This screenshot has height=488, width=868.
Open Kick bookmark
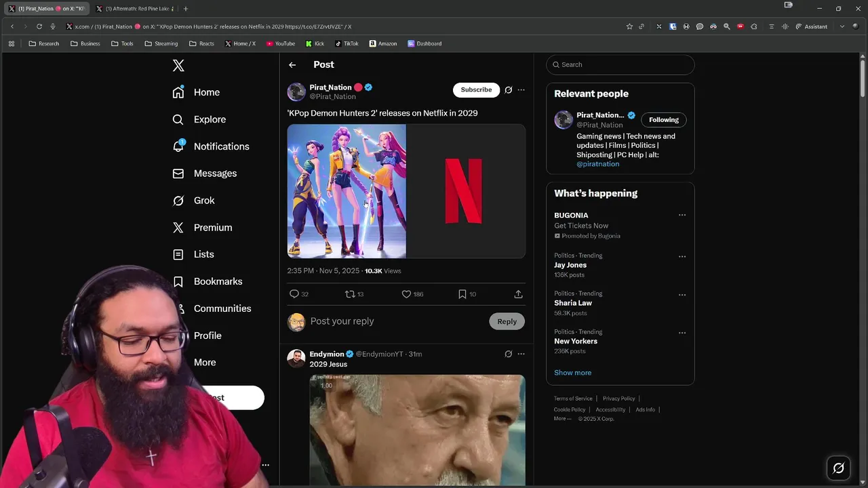[x=315, y=43]
